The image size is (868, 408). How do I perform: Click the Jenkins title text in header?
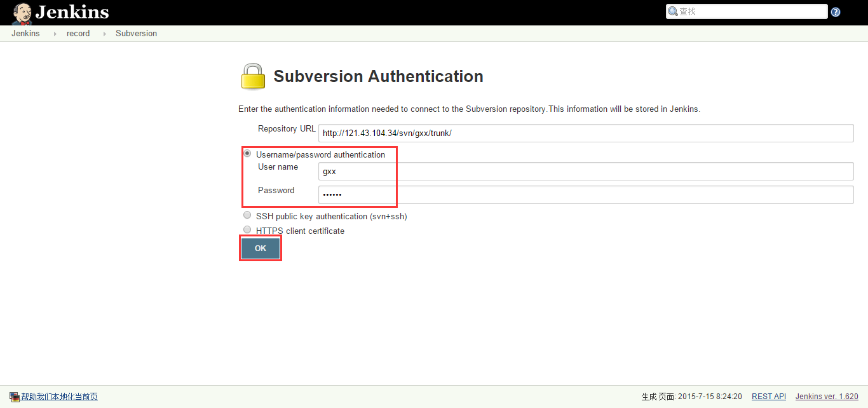coord(72,12)
